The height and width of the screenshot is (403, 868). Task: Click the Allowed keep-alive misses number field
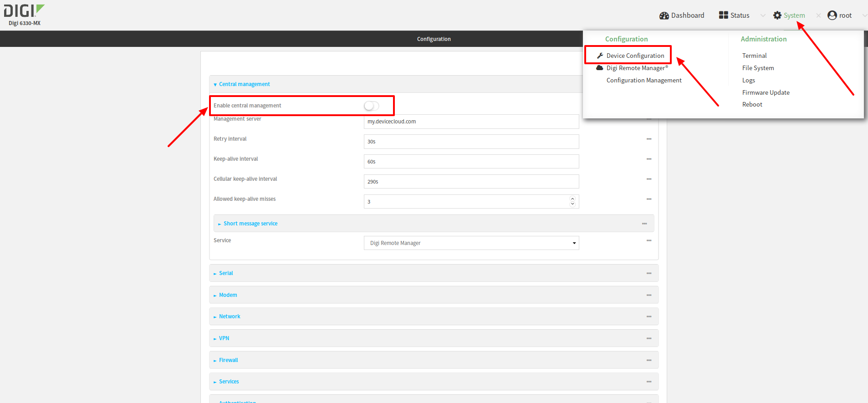pos(471,202)
